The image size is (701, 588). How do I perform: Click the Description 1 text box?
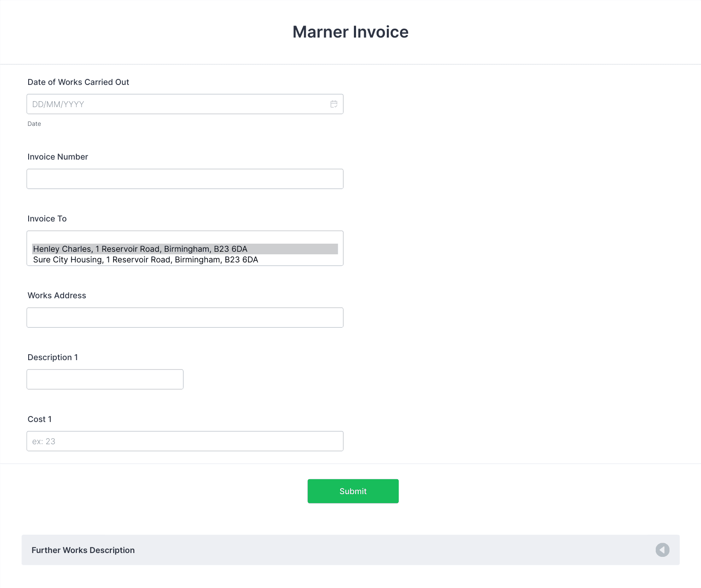coord(105,379)
